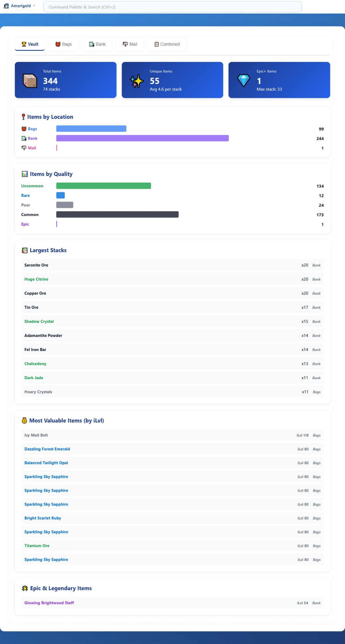
Task: Focus the Command Palette search field
Action: click(172, 7)
